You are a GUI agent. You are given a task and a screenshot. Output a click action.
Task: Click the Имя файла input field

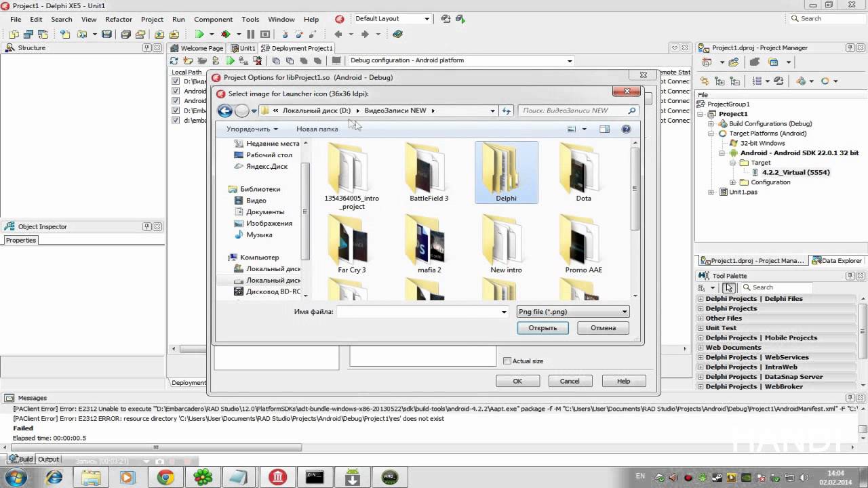(422, 312)
